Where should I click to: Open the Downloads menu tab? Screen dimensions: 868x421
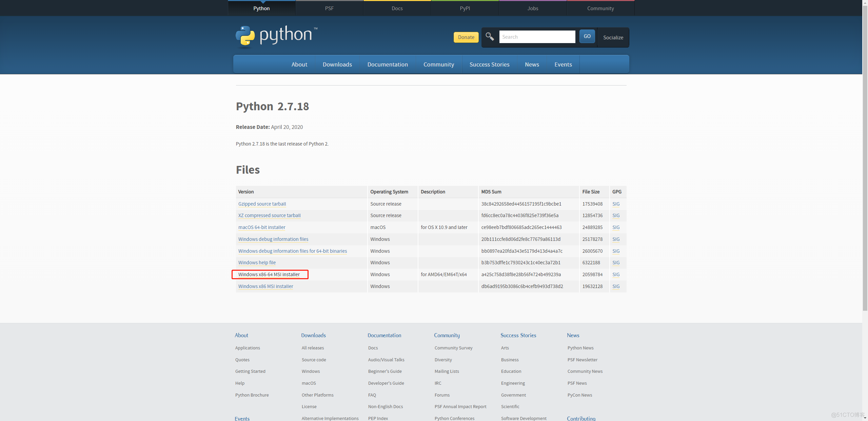337,64
